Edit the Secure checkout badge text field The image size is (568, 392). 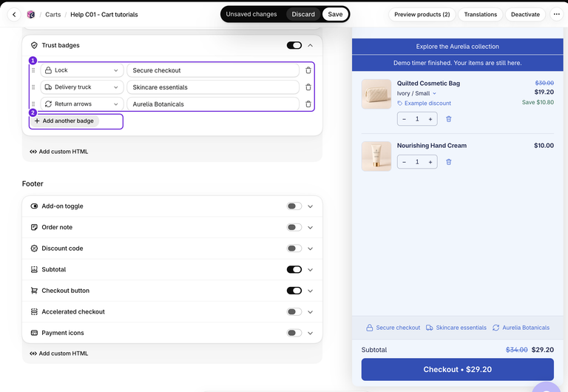[213, 70]
